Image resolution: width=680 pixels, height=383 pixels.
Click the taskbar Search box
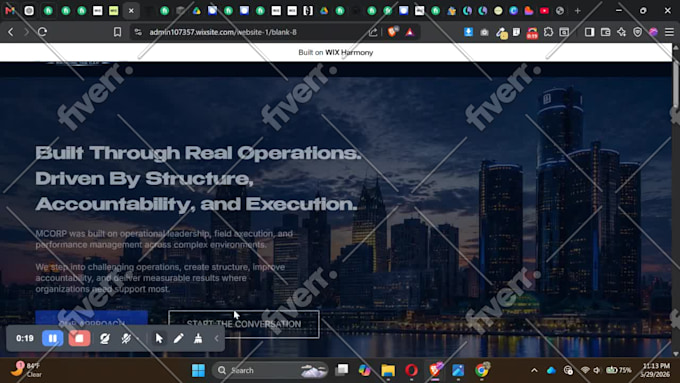(270, 370)
